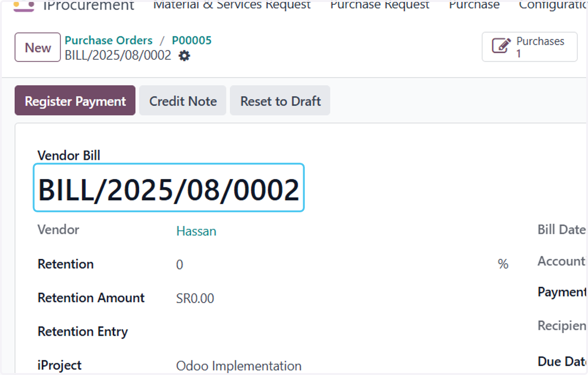Create a New record
This screenshot has height=375, width=588.
click(38, 48)
